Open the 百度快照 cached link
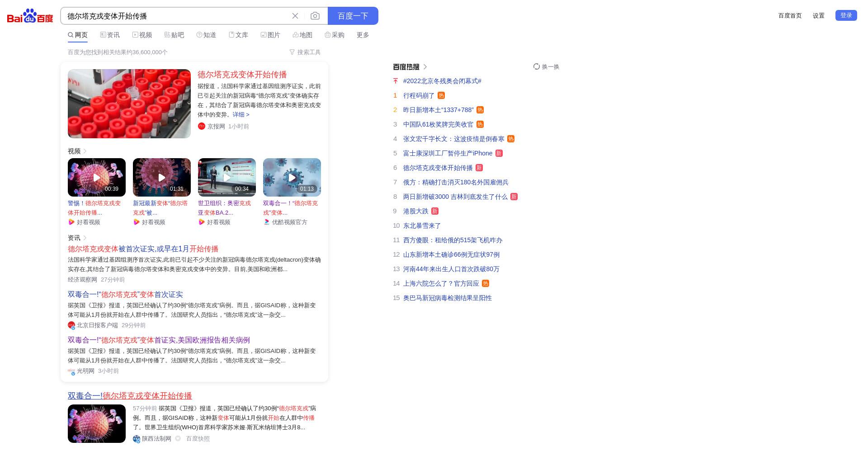The width and height of the screenshot is (868, 451). (198, 439)
